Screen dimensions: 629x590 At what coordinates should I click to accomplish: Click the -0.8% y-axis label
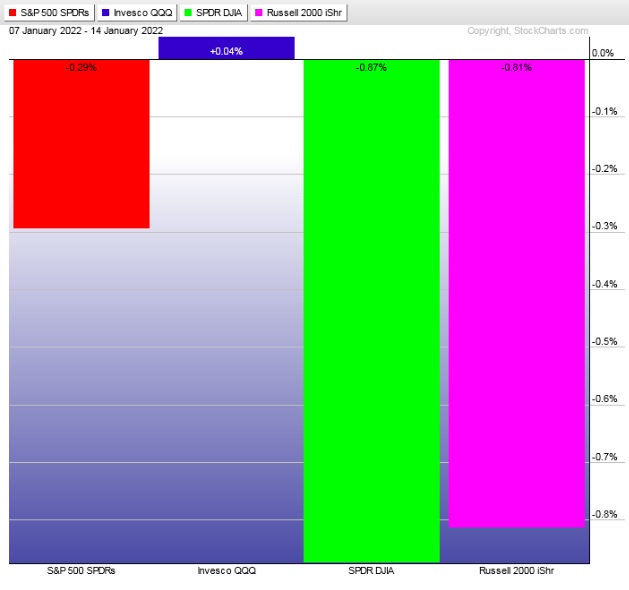(x=605, y=514)
